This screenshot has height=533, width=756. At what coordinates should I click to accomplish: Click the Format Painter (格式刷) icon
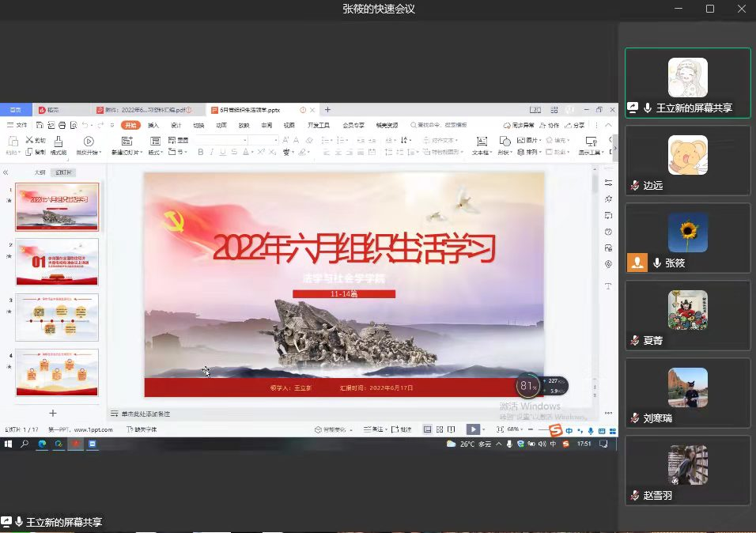pyautogui.click(x=58, y=142)
